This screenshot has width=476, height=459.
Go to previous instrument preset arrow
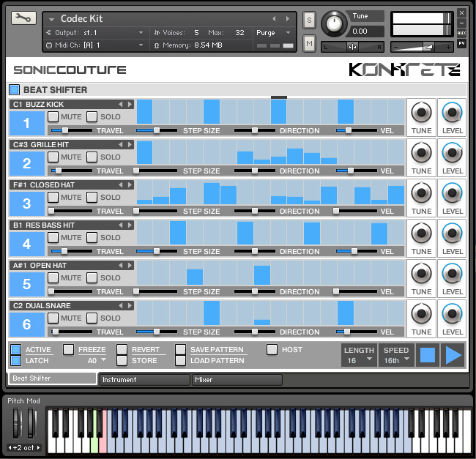(274, 19)
